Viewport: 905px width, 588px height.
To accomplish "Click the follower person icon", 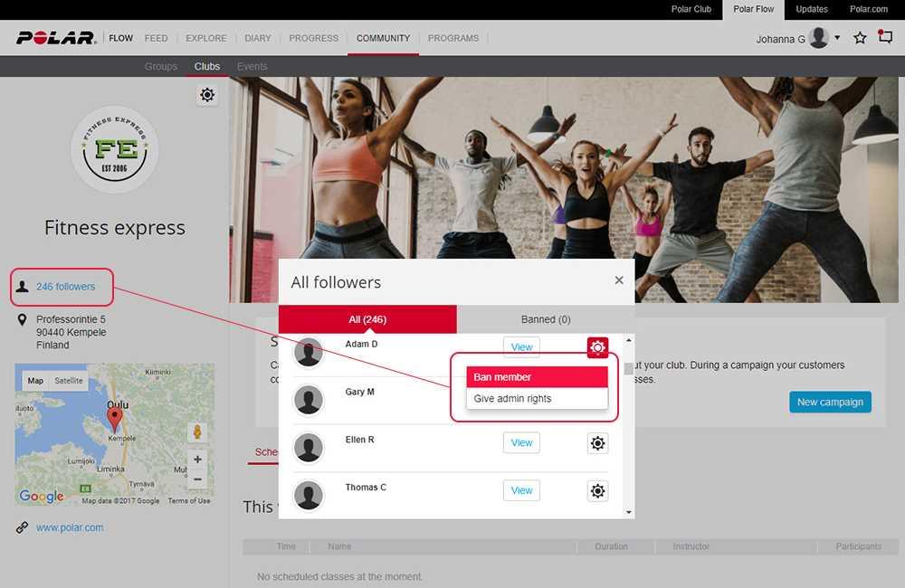I will [x=22, y=287].
